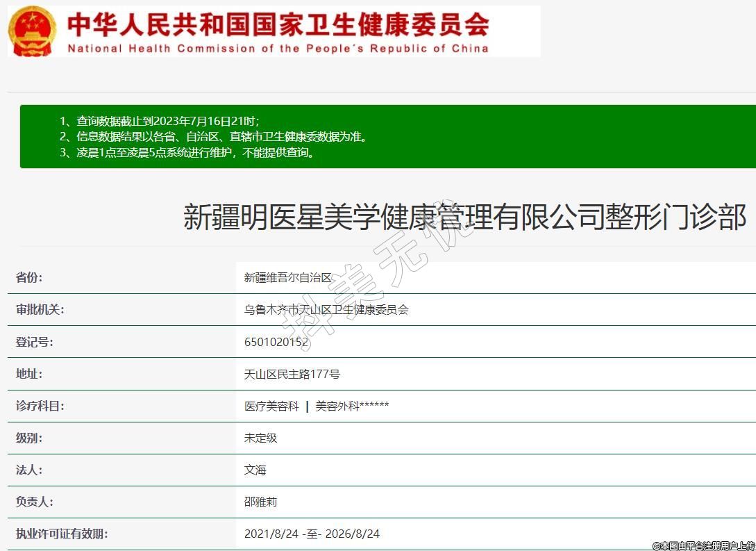Click the notice line about 2023年7月16日 data cutoff
This screenshot has width=756, height=551.
[x=159, y=120]
